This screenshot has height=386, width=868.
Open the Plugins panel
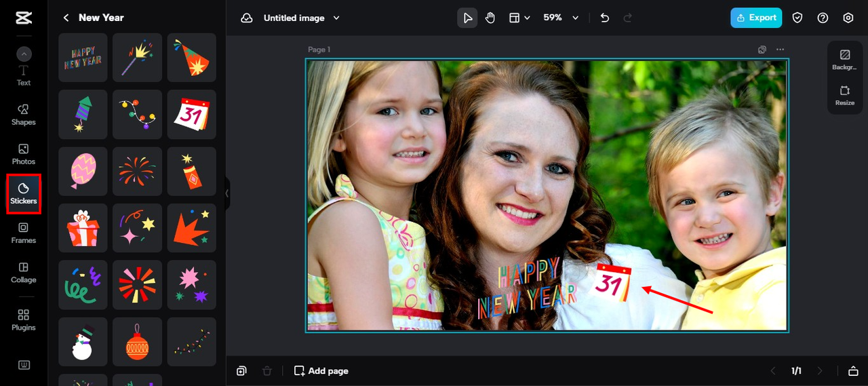click(x=24, y=320)
